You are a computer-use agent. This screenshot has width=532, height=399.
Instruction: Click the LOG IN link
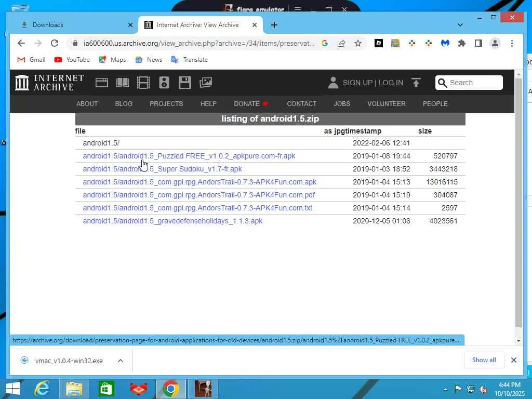[391, 83]
